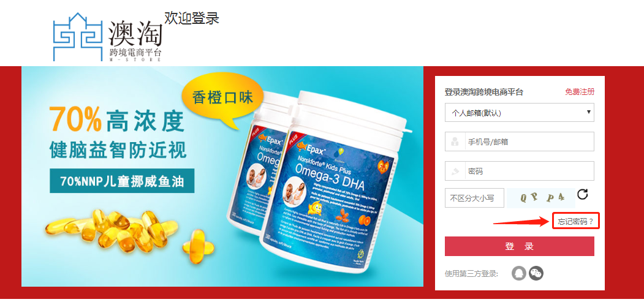Click the user silhouette icon in the 手机号/邮箱 field

(x=455, y=142)
